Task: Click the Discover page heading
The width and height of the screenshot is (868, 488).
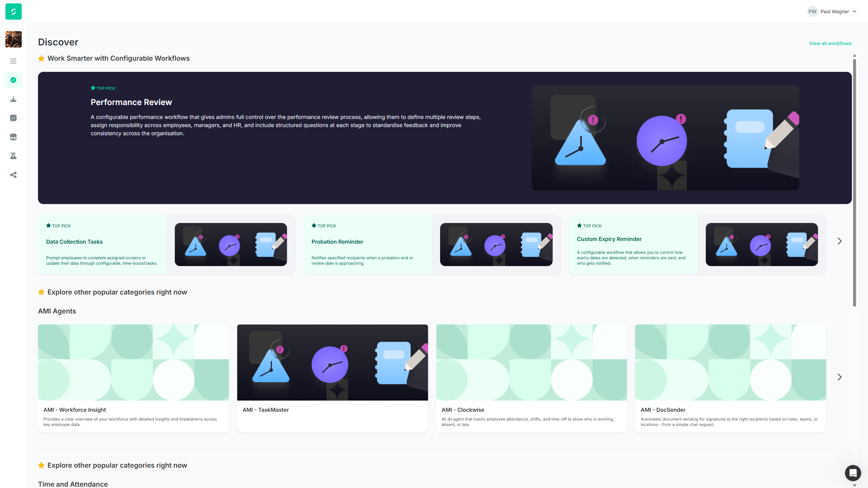Action: [x=58, y=42]
